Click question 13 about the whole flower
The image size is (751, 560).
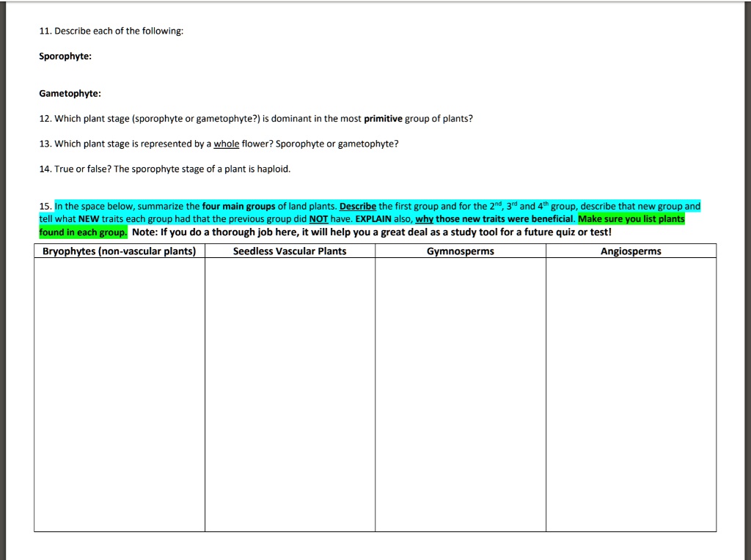tap(219, 144)
